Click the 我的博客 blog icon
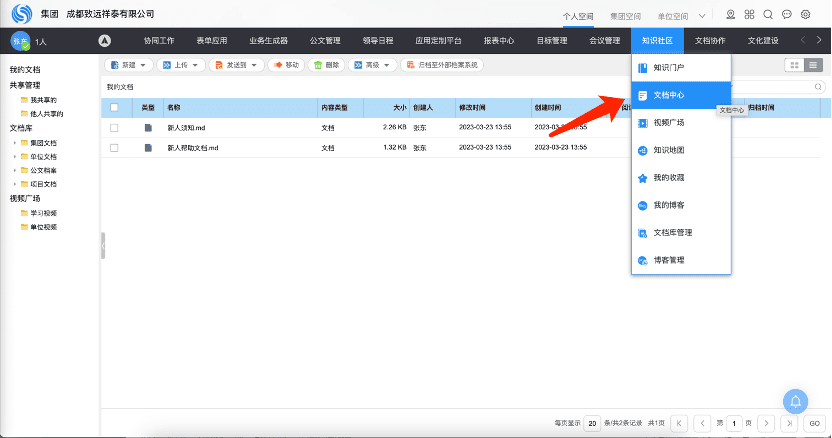The image size is (832, 438). (643, 205)
